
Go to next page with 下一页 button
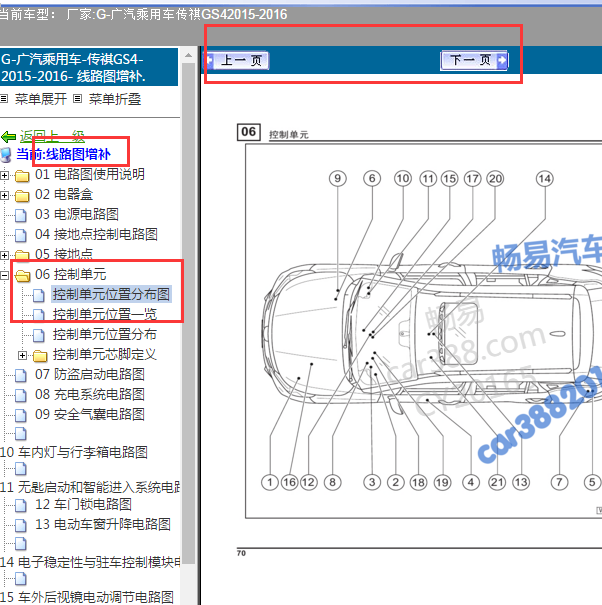pos(474,61)
